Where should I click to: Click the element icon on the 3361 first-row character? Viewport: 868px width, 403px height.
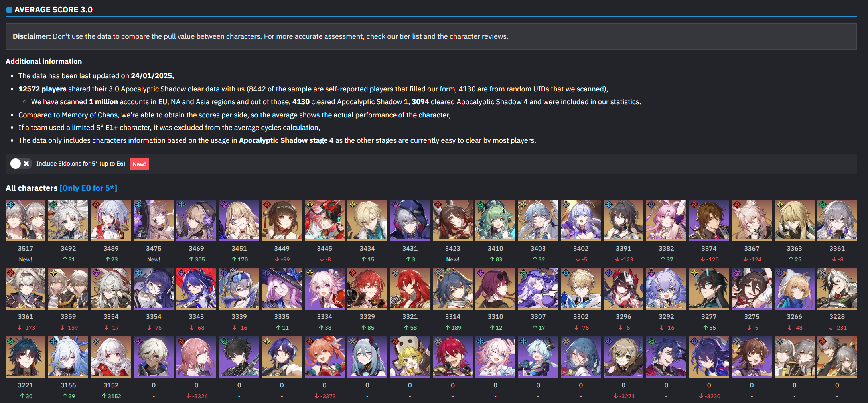tap(822, 205)
